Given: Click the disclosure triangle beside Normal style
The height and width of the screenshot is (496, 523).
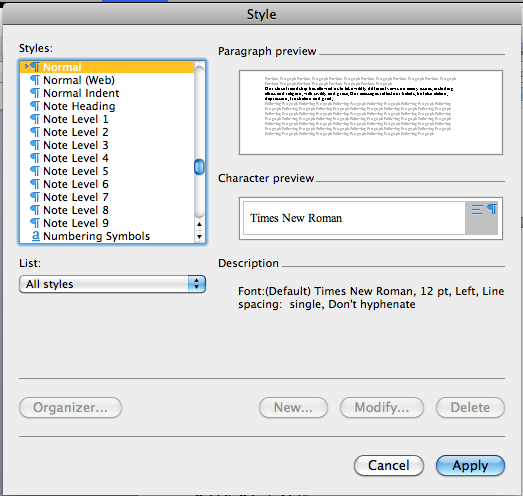Looking at the screenshot, I should [27, 67].
